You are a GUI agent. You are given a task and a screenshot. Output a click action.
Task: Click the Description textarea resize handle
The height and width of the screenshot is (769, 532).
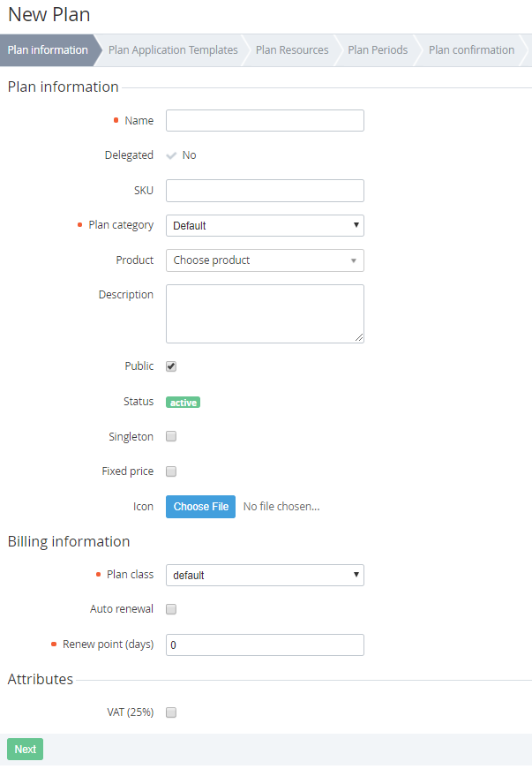(359, 337)
